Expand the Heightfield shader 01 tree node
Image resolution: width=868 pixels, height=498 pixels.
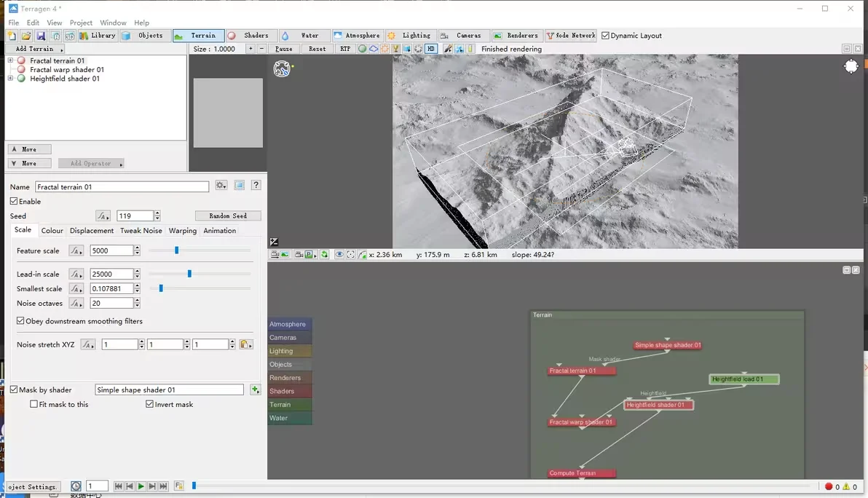coord(11,79)
